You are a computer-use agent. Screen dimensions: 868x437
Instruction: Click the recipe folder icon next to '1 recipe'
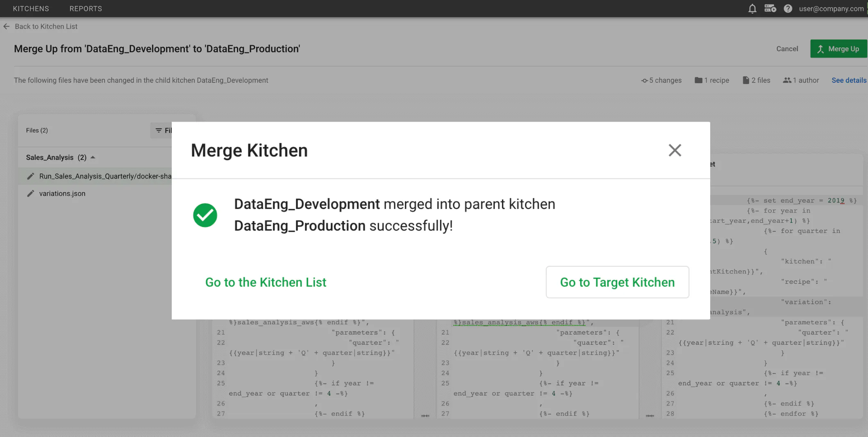click(698, 80)
